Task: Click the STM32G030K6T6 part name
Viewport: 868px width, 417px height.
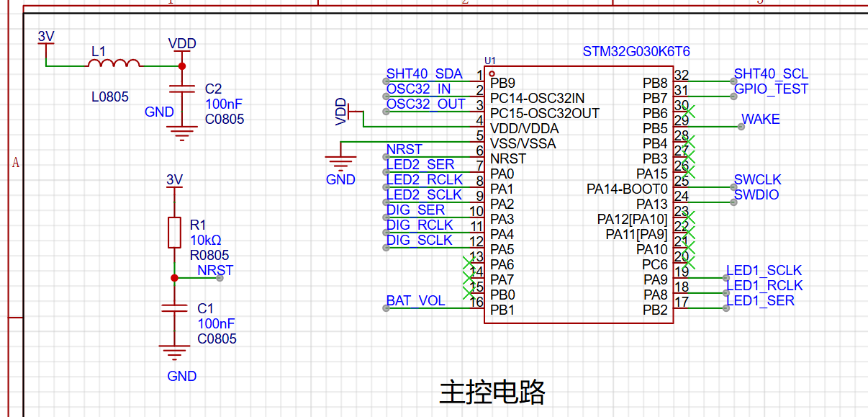Action: tap(636, 52)
